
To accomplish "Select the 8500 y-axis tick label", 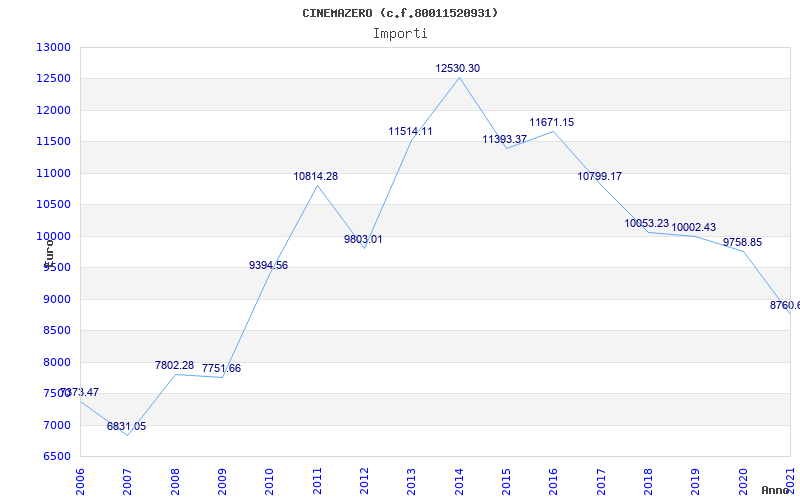I will [x=56, y=331].
